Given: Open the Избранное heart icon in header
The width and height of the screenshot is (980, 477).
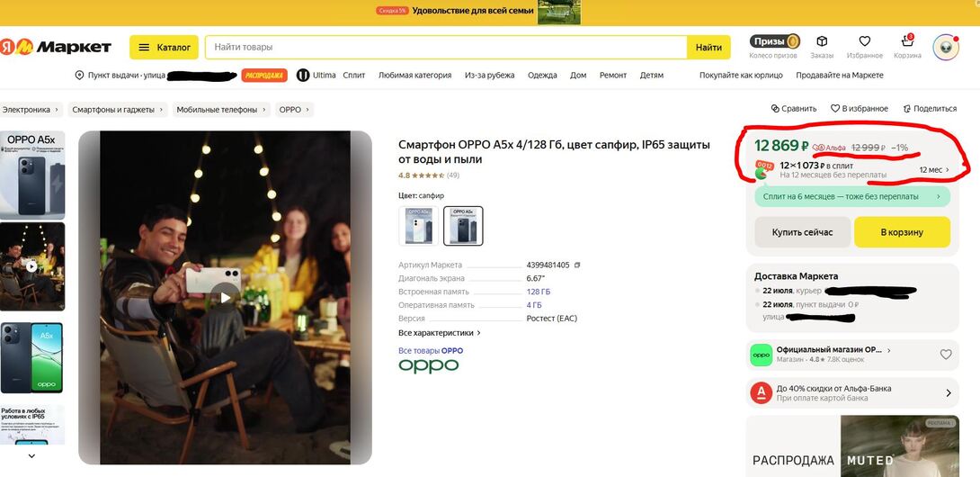Looking at the screenshot, I should coord(864,42).
